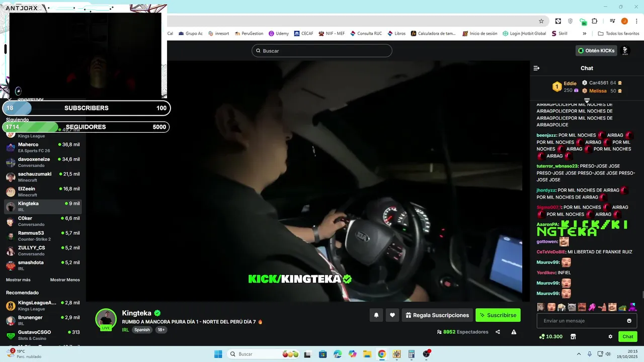Click the SEGUIDORES goal progress bar
Image resolution: width=644 pixels, height=362 pixels.
tap(87, 127)
